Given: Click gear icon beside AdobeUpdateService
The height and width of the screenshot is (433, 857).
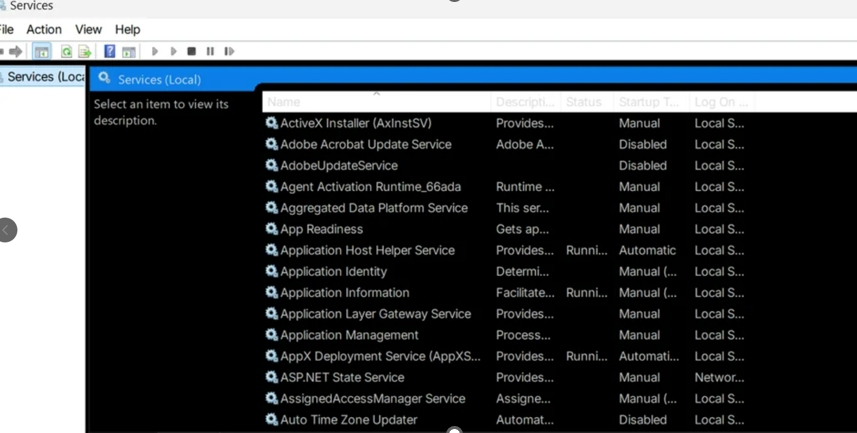Looking at the screenshot, I should pos(272,165).
